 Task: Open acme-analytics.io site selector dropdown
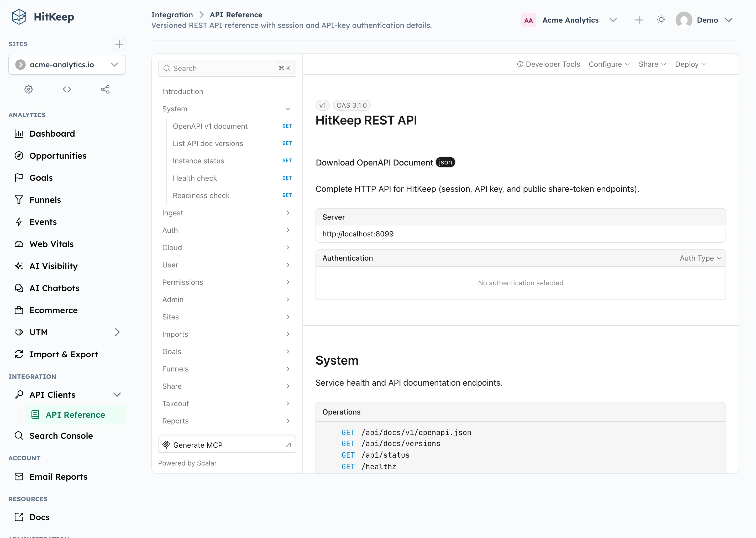pos(67,65)
